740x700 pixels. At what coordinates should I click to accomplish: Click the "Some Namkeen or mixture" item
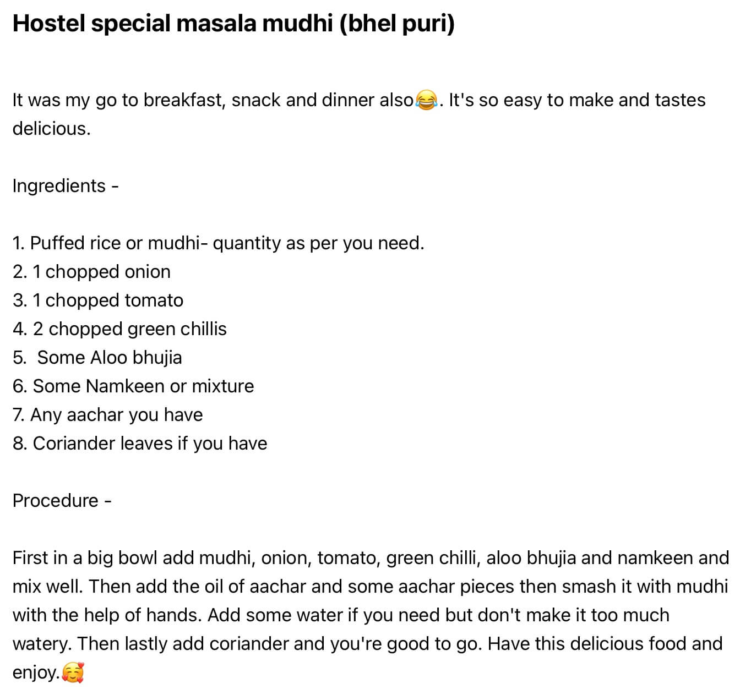click(x=133, y=386)
